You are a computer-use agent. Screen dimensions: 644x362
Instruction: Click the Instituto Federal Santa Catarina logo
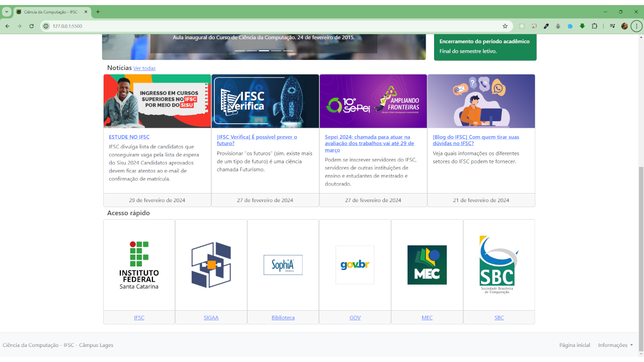tap(139, 265)
